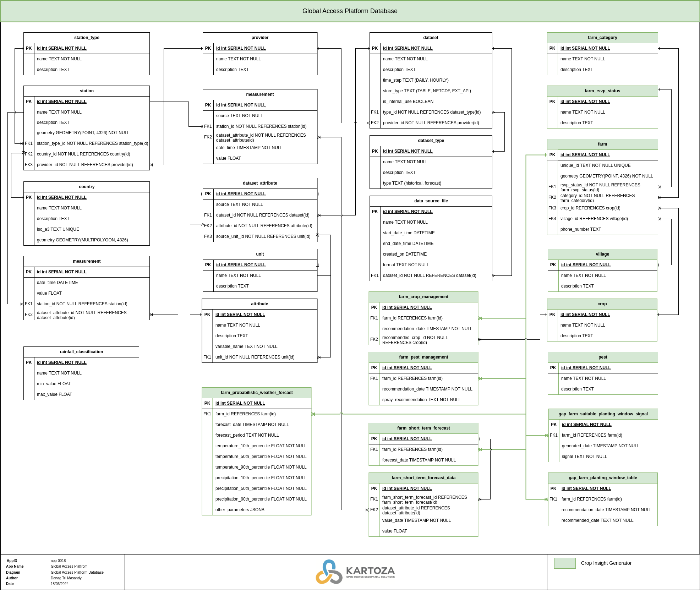Select the other_parameters JSONB field

240,509
